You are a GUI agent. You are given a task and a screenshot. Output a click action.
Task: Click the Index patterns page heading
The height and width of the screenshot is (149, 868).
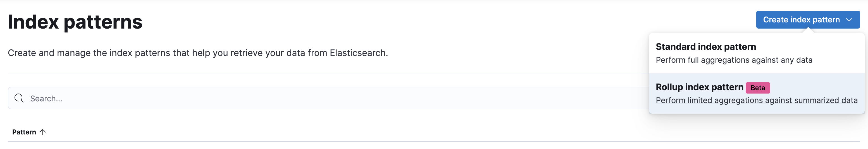75,22
